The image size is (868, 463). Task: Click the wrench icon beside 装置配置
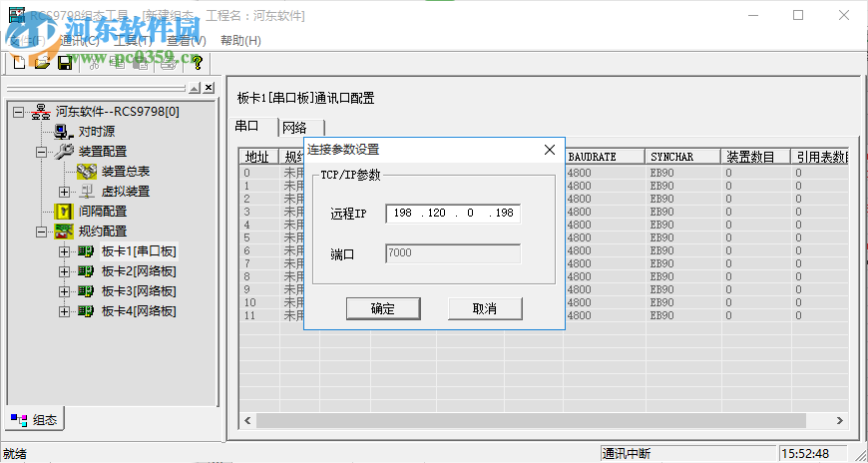pyautogui.click(x=64, y=152)
